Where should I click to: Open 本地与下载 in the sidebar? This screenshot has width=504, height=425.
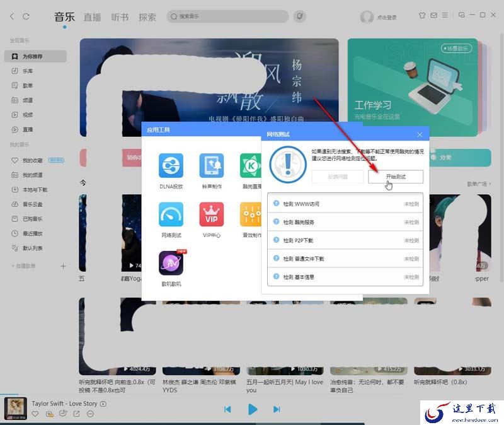(35, 190)
